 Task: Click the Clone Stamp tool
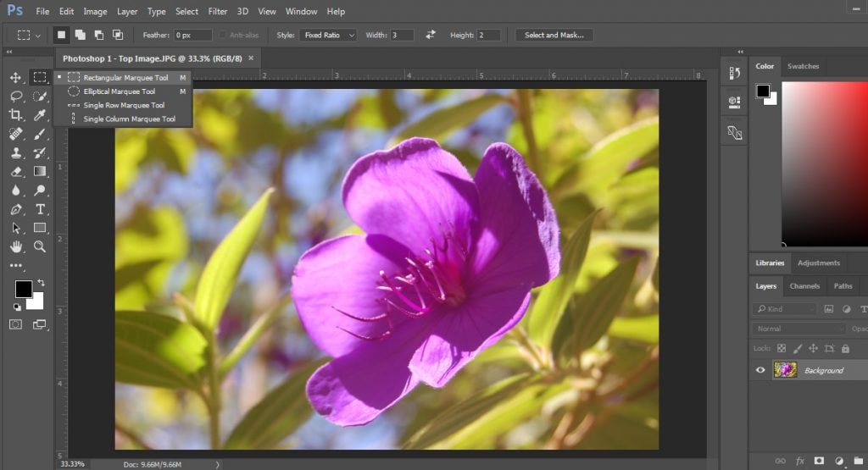pyautogui.click(x=16, y=153)
